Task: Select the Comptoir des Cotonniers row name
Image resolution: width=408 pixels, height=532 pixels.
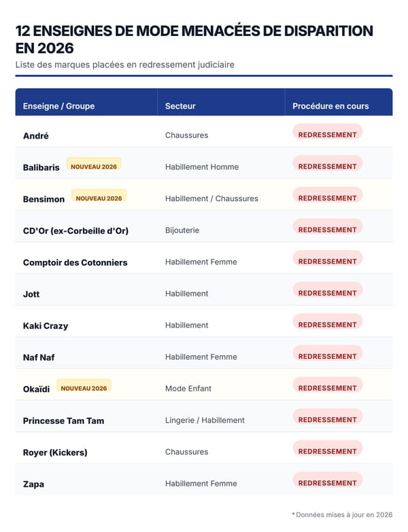Action: 75,262
